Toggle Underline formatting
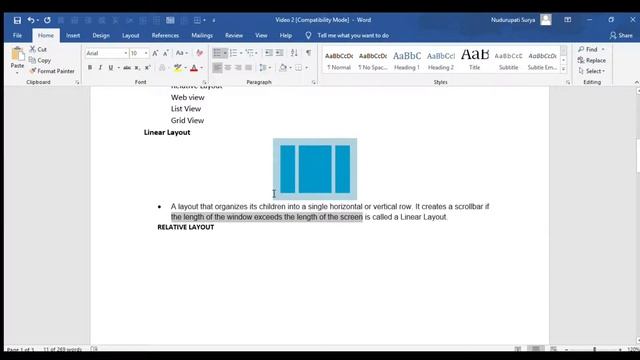Viewport: 640px width, 360px height. click(111, 68)
